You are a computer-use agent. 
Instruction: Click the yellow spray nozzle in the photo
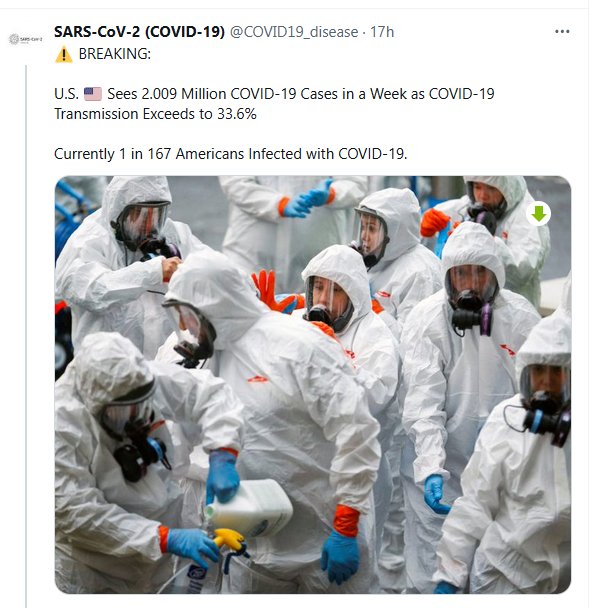pos(229,539)
